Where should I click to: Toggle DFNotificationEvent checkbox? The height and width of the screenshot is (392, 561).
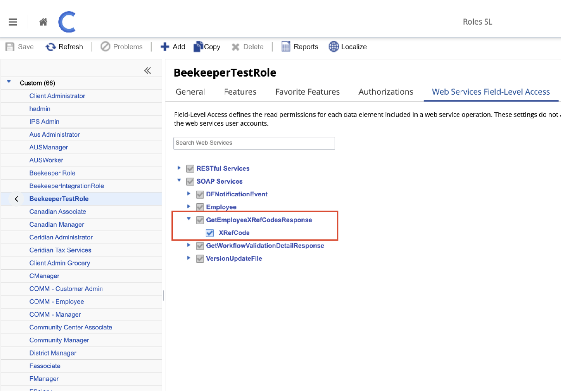click(x=200, y=194)
